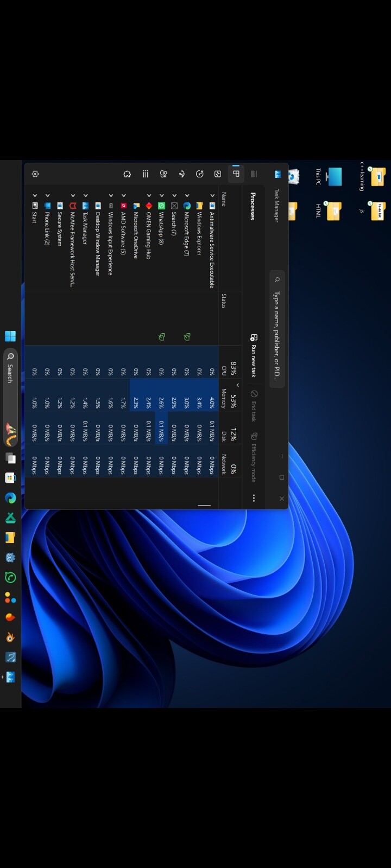Go to the Startup apps sidebar icon
This screenshot has height=868, width=391.
tap(182, 174)
